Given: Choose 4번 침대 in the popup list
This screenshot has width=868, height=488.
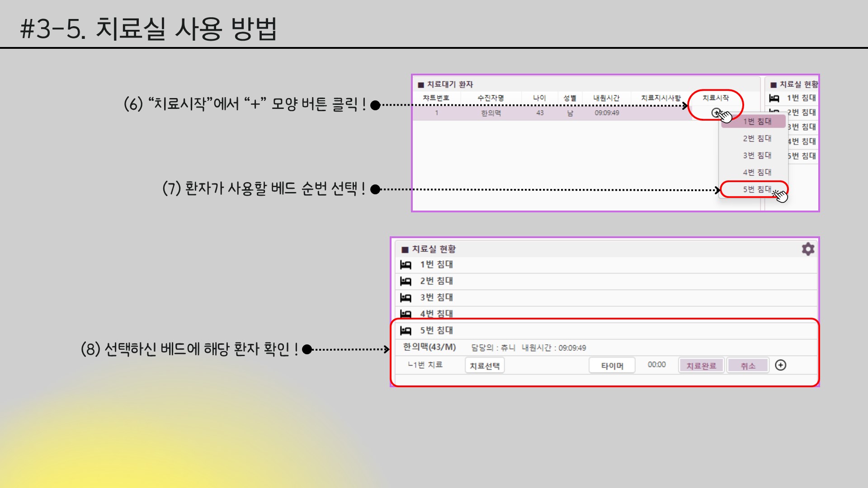Looking at the screenshot, I should tap(757, 172).
